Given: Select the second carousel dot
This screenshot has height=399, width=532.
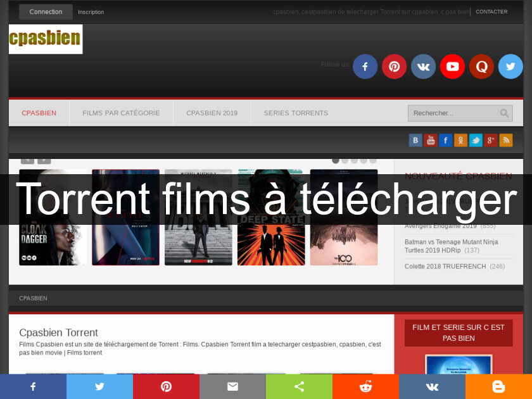Looking at the screenshot, I should pyautogui.click(x=345, y=160).
